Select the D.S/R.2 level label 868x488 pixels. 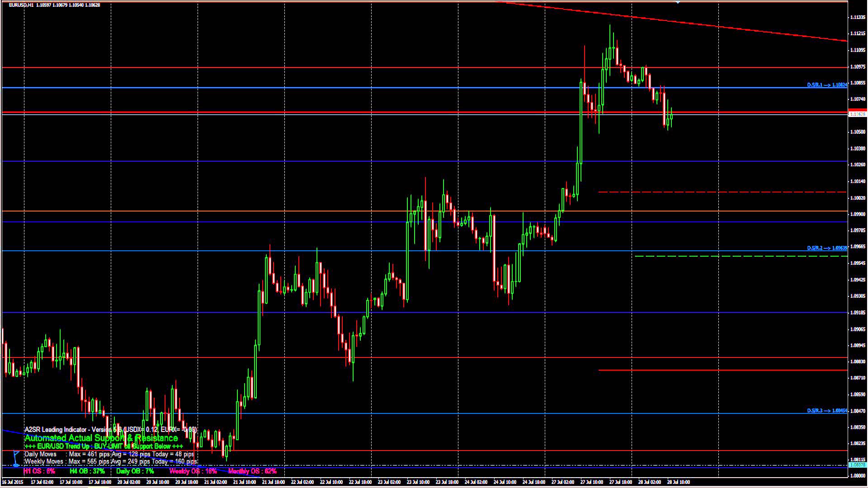point(826,248)
